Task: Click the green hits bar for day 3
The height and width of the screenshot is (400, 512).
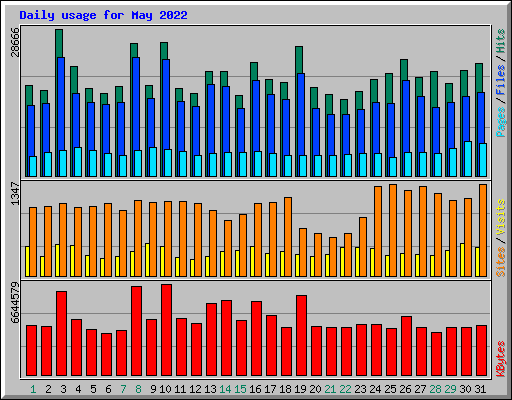Action: (x=59, y=43)
